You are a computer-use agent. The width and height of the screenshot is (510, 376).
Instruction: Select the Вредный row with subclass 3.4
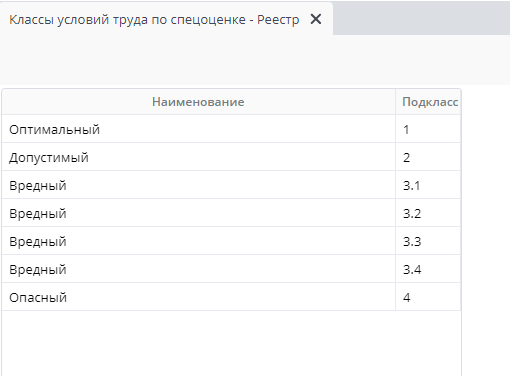tap(231, 269)
